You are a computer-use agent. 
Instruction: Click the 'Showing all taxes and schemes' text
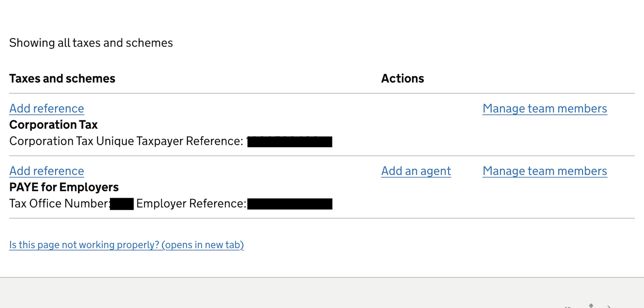point(91,43)
